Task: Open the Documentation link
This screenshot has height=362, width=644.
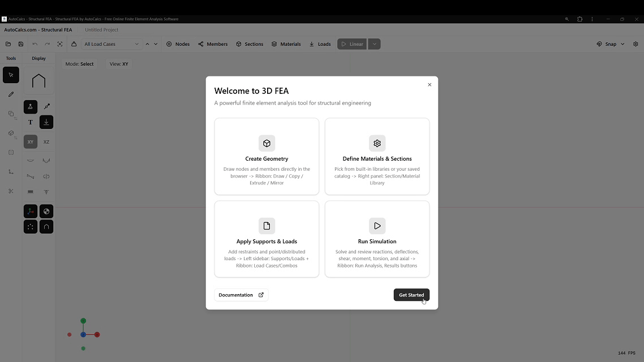Action: [241, 295]
